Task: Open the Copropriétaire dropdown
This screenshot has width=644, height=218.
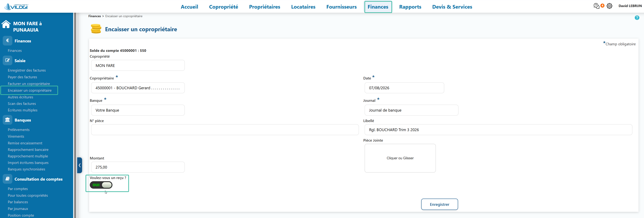Action: pyautogui.click(x=138, y=88)
